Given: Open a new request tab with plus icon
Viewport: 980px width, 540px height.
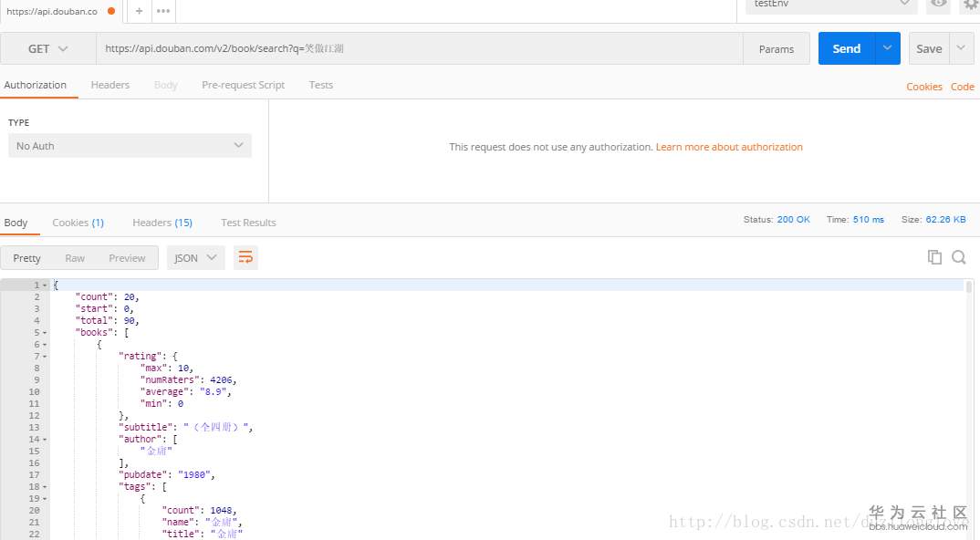Looking at the screenshot, I should 139,11.
